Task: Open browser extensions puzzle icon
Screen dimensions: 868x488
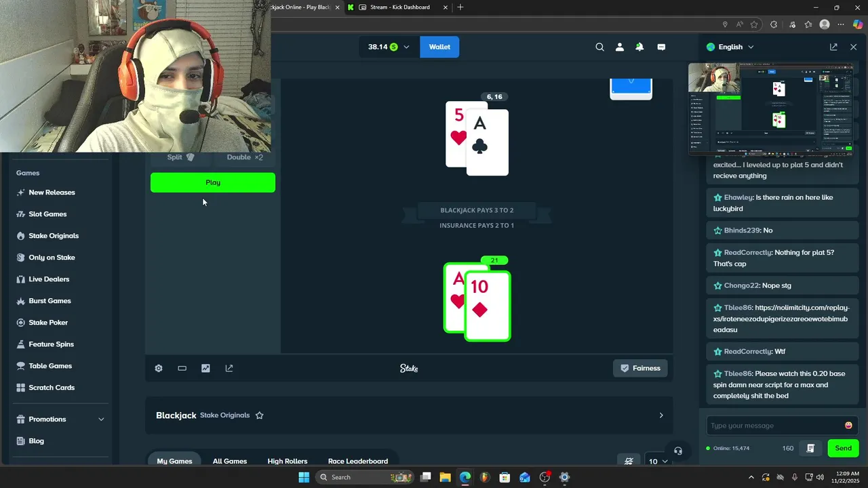Action: point(774,24)
